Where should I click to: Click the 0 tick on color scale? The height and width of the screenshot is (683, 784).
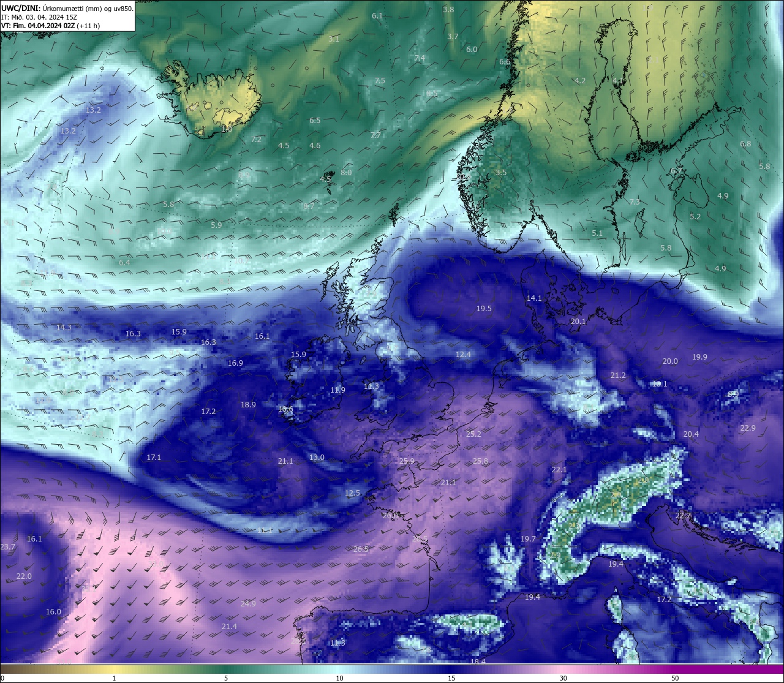coord(2,678)
